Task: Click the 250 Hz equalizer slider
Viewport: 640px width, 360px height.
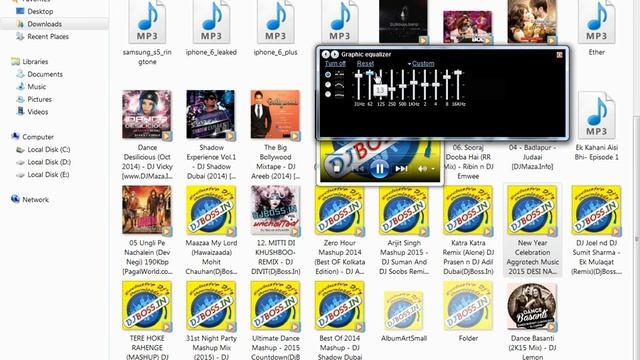Action: coord(392,84)
